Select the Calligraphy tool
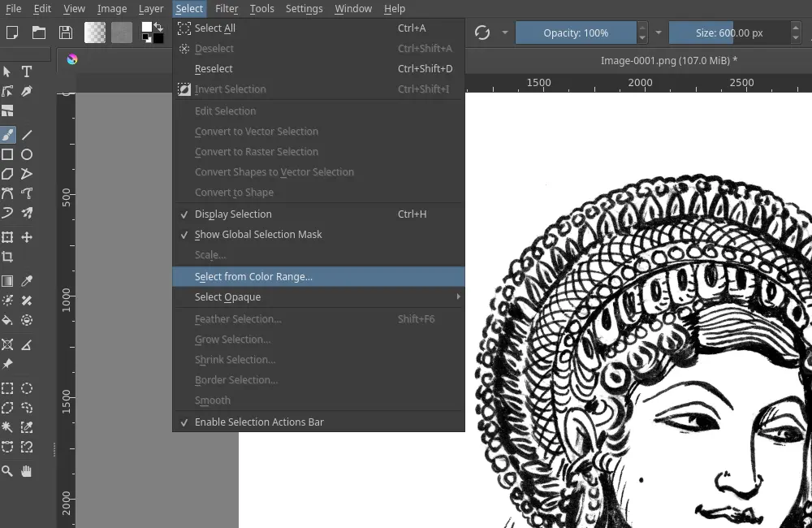Image resolution: width=812 pixels, height=528 pixels. pos(27,91)
